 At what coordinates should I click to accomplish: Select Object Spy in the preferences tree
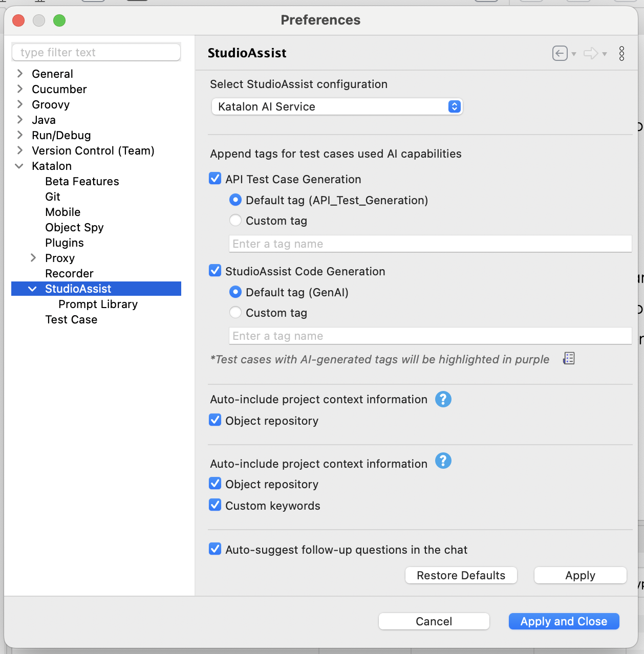(74, 227)
